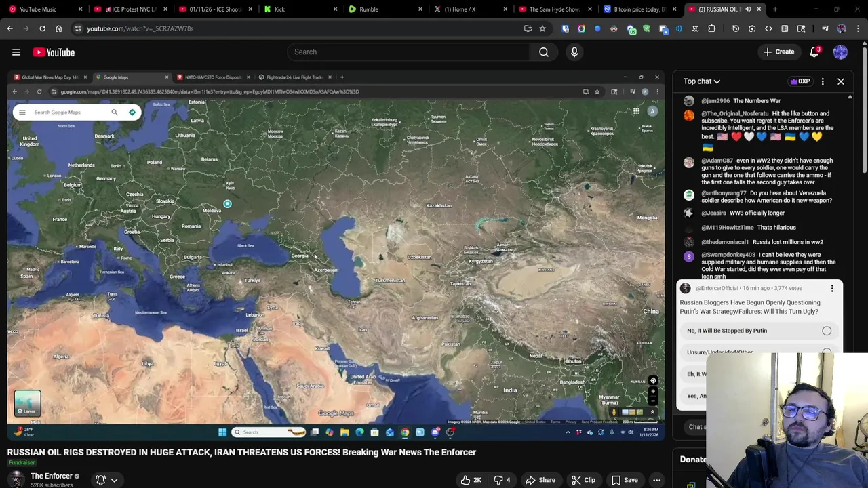Click the OXP points badge in chat
The image size is (868, 488).
click(800, 81)
